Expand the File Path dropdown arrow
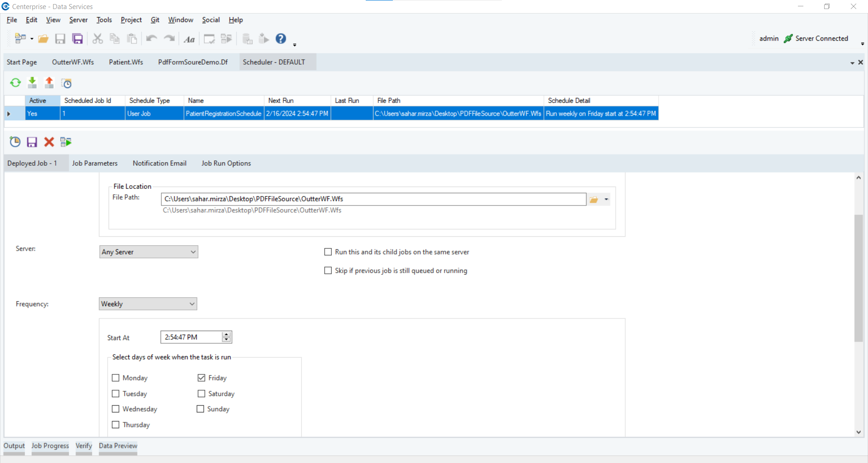Image resolution: width=868 pixels, height=463 pixels. (606, 200)
